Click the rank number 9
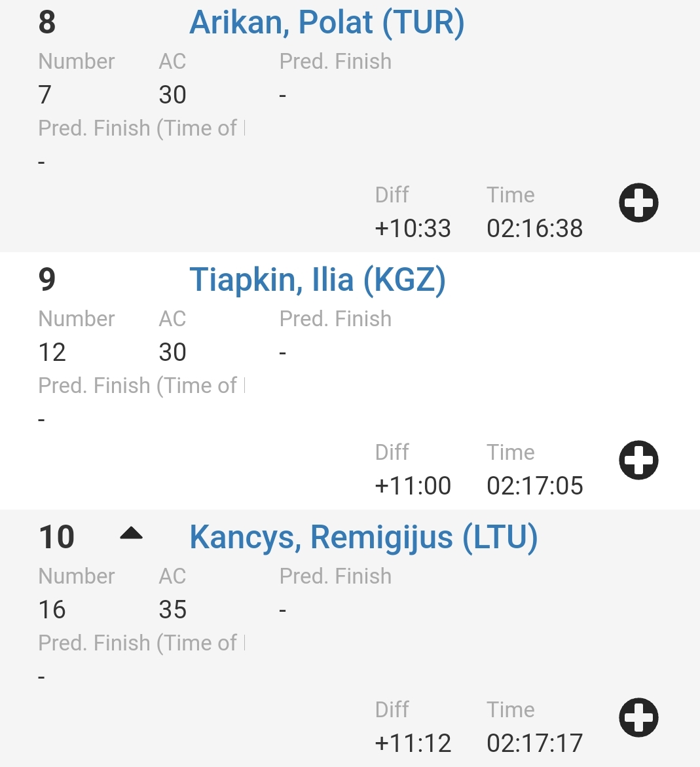Screen dimensions: 700x767 [47, 280]
